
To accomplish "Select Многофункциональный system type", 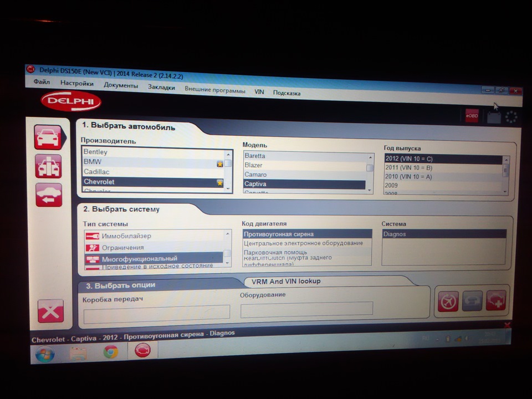I will coord(154,259).
